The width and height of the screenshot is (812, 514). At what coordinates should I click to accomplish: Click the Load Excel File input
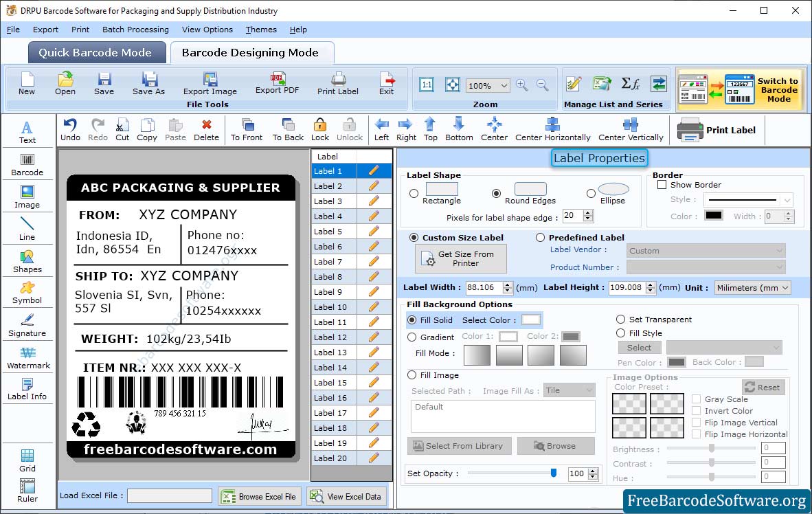(x=170, y=496)
